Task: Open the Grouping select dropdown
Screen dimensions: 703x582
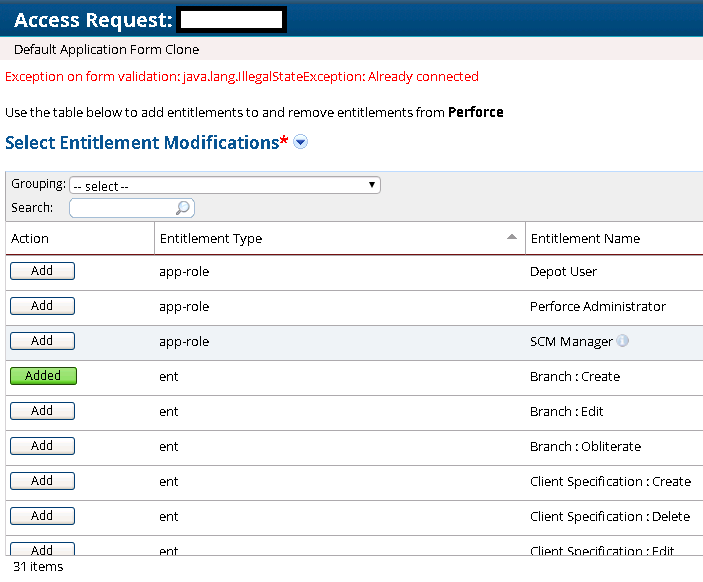Action: tap(225, 185)
